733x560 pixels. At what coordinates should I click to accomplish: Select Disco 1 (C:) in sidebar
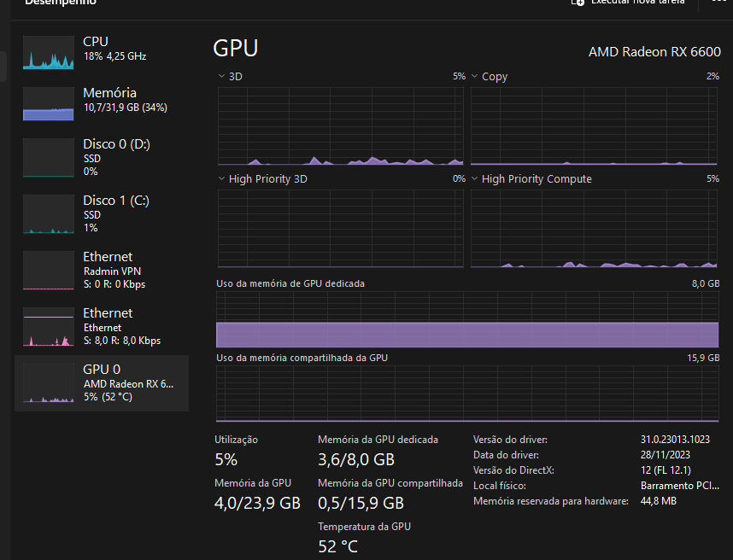click(x=102, y=214)
